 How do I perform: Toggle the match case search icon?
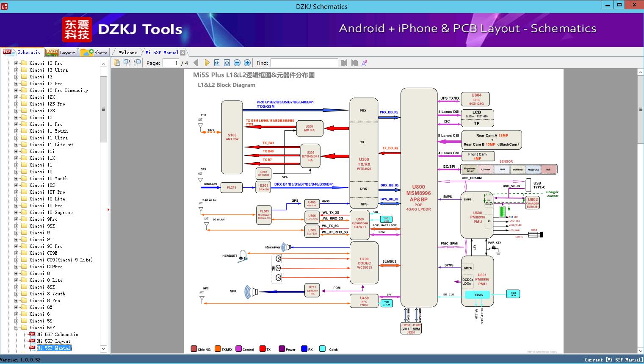[364, 63]
